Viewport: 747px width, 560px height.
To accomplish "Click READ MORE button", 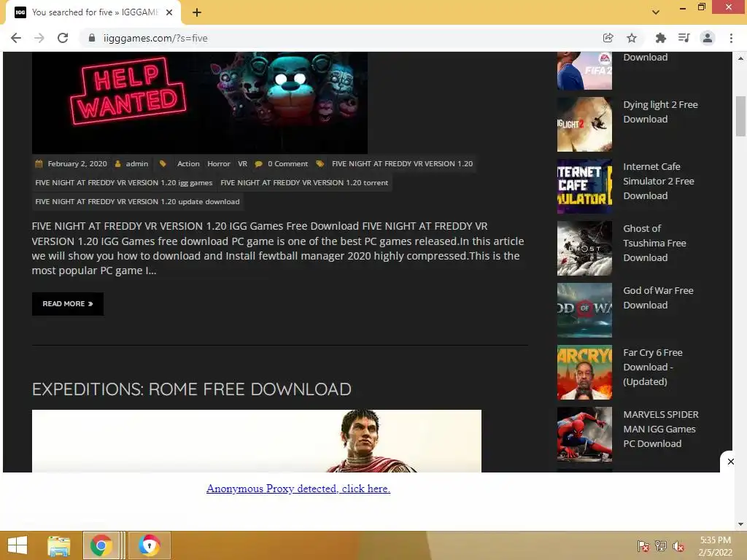I will tap(68, 304).
